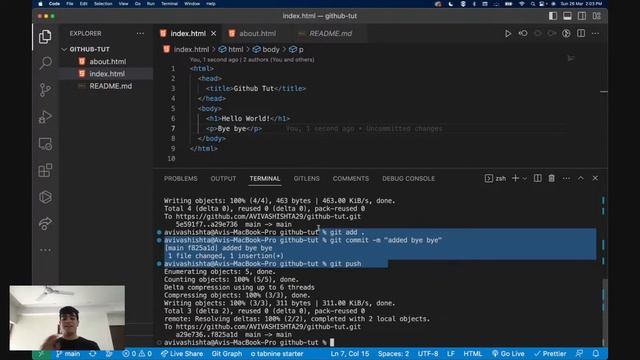Split the editor to the right

pos(581,33)
